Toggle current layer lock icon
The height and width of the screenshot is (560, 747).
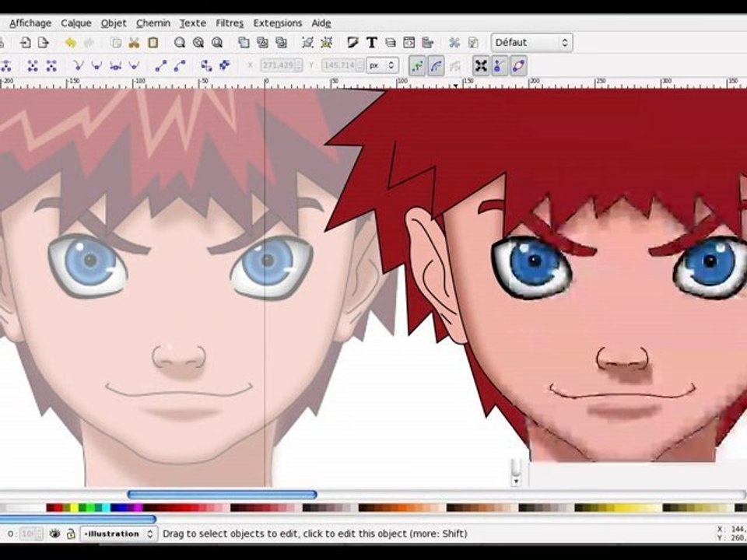click(71, 534)
